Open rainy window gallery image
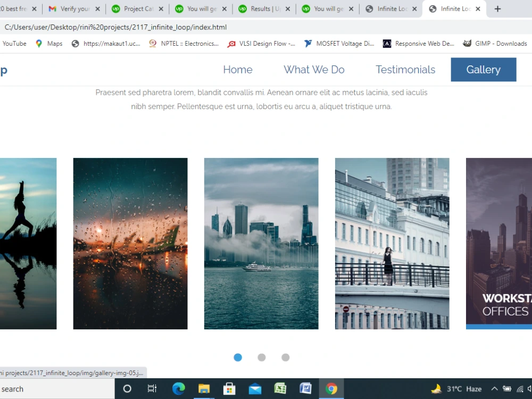 click(x=130, y=244)
